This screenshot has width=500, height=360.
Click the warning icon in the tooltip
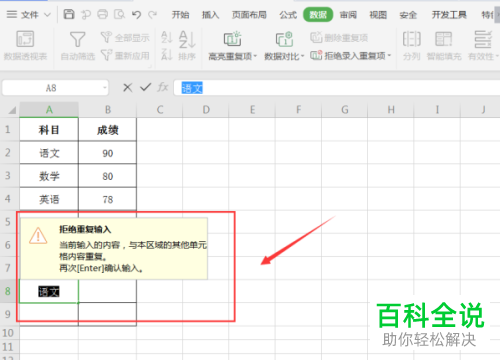tap(38, 236)
